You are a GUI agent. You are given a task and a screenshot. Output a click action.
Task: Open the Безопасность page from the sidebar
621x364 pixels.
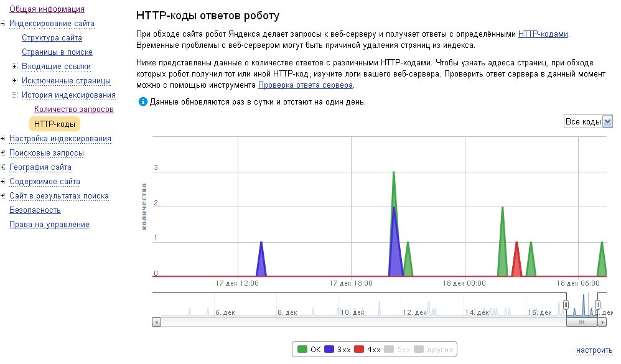[34, 210]
